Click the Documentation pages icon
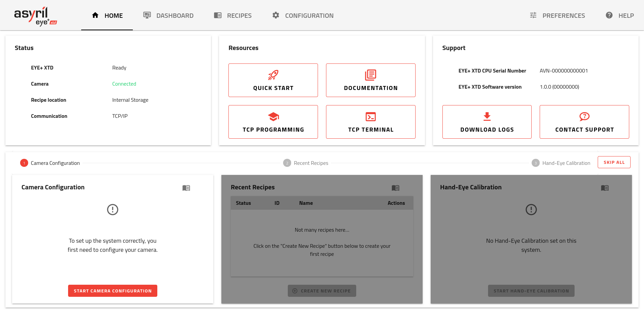The image size is (644, 324). pos(371,75)
